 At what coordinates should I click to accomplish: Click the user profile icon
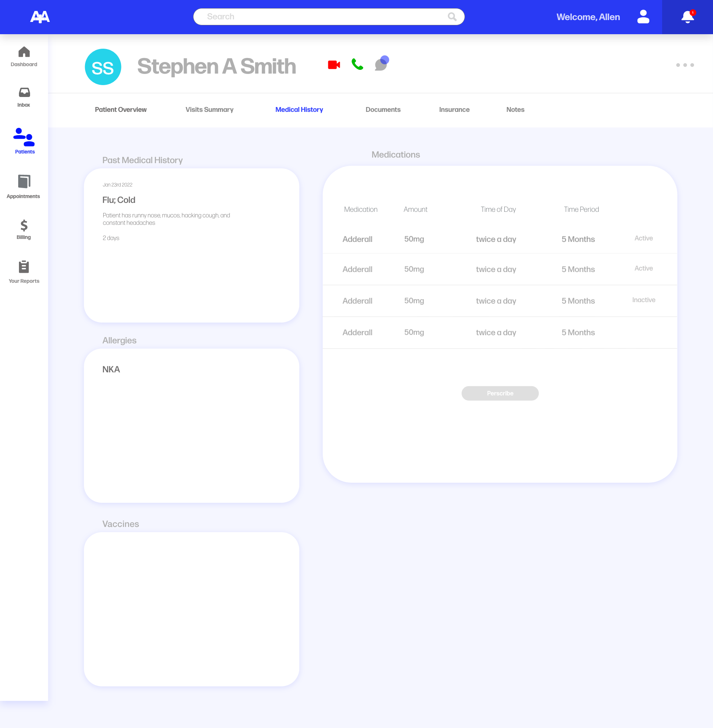[643, 17]
